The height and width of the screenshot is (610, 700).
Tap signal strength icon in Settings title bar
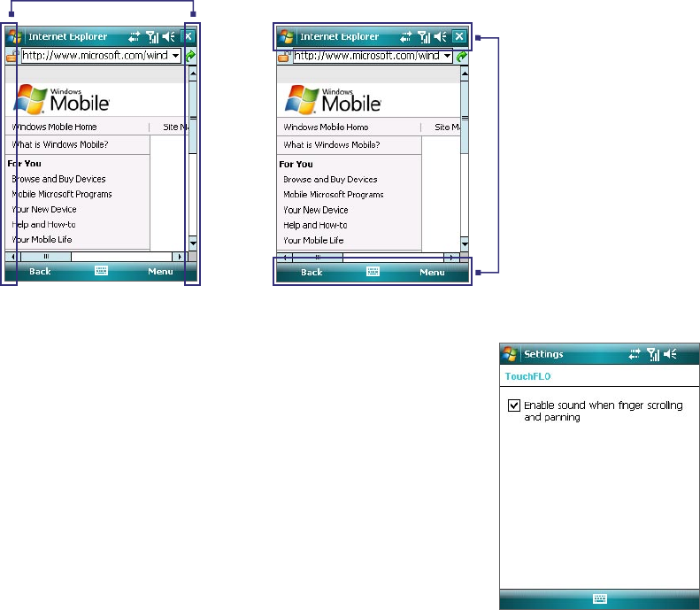(x=653, y=354)
